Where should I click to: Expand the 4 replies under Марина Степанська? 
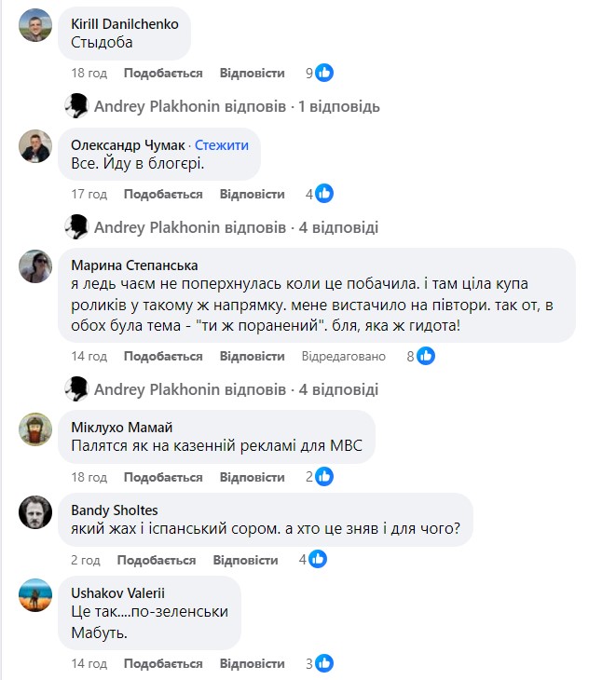(237, 388)
